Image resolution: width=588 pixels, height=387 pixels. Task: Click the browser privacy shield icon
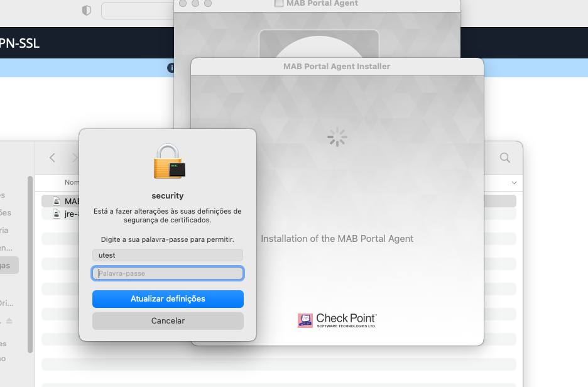click(x=87, y=11)
